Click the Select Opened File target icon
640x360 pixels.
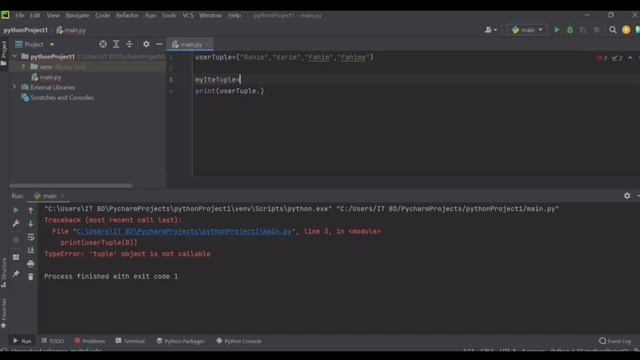click(x=103, y=44)
